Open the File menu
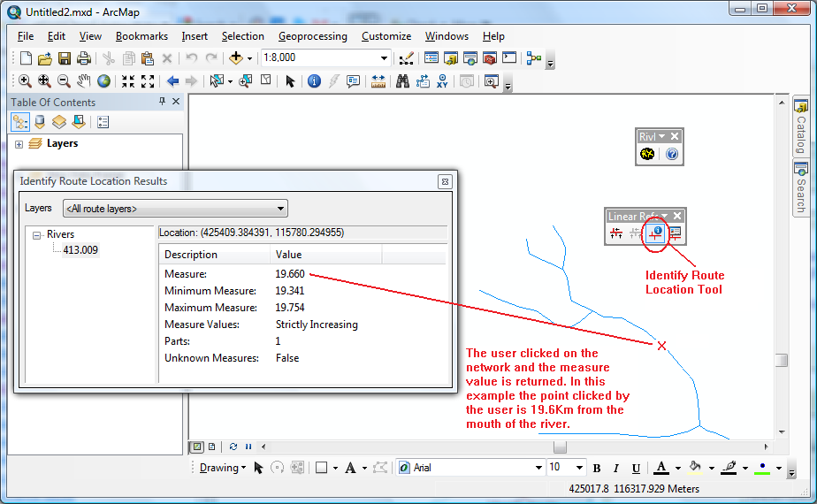 pyautogui.click(x=25, y=36)
